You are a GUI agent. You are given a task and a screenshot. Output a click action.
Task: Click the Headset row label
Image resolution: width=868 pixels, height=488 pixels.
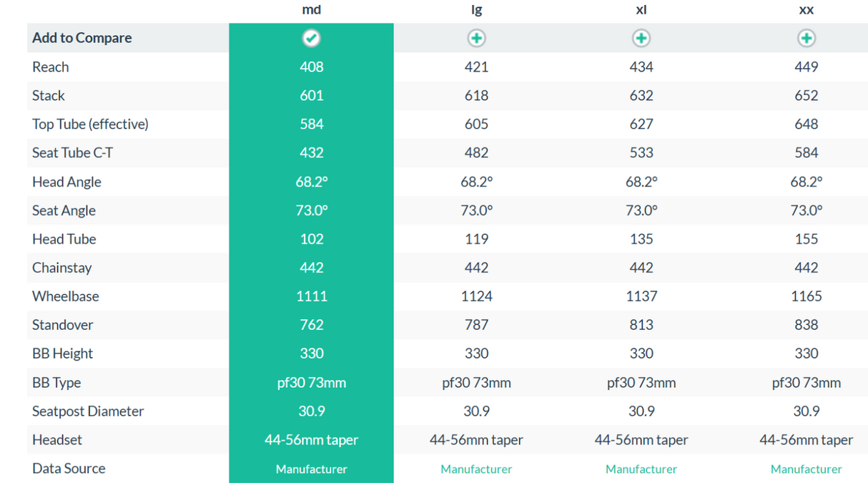point(57,440)
